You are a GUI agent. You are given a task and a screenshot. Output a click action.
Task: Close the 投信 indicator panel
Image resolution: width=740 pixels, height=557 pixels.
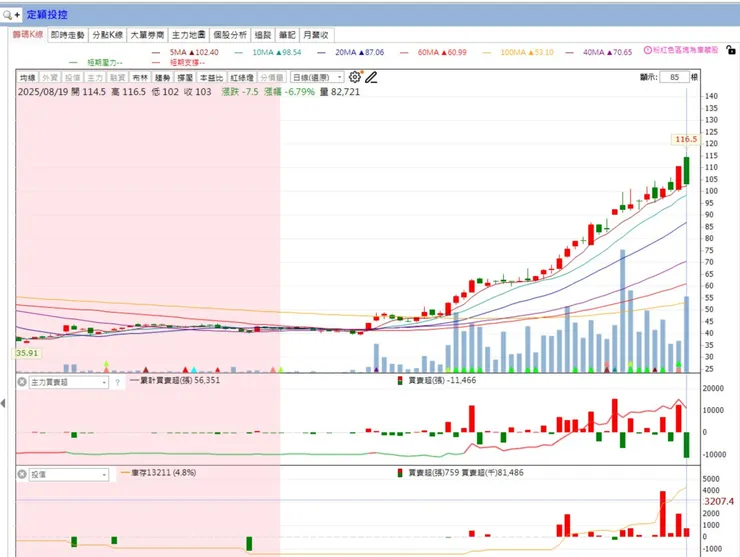[x=22, y=474]
